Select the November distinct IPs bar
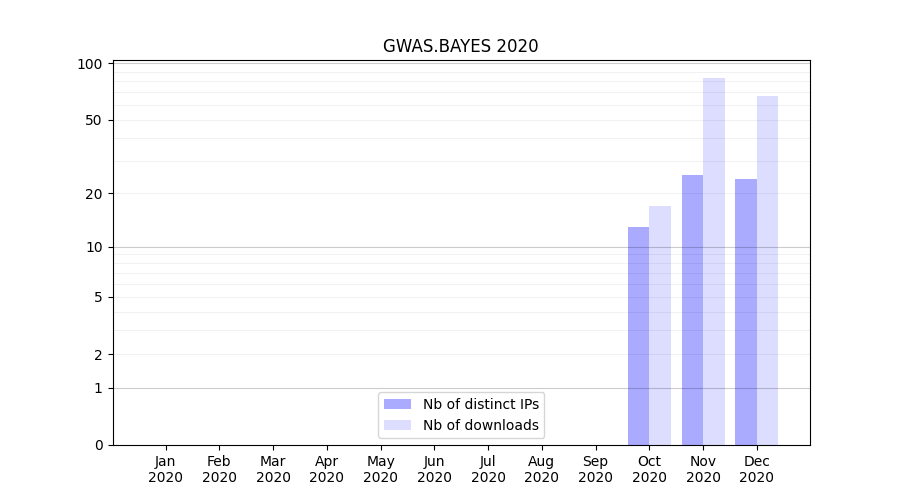This screenshot has height=500, width=900. 692,310
